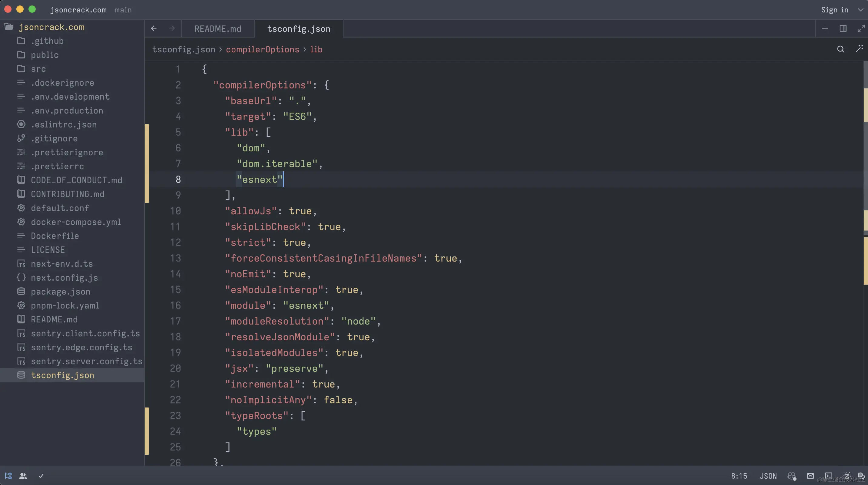Click the diagnostics checkmark icon
This screenshot has width=868, height=485.
[x=41, y=476]
